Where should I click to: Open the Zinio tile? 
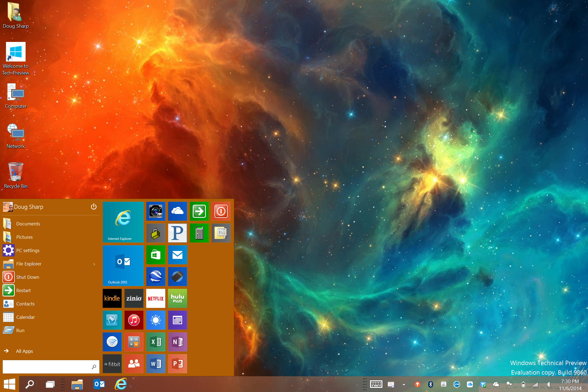pyautogui.click(x=134, y=298)
